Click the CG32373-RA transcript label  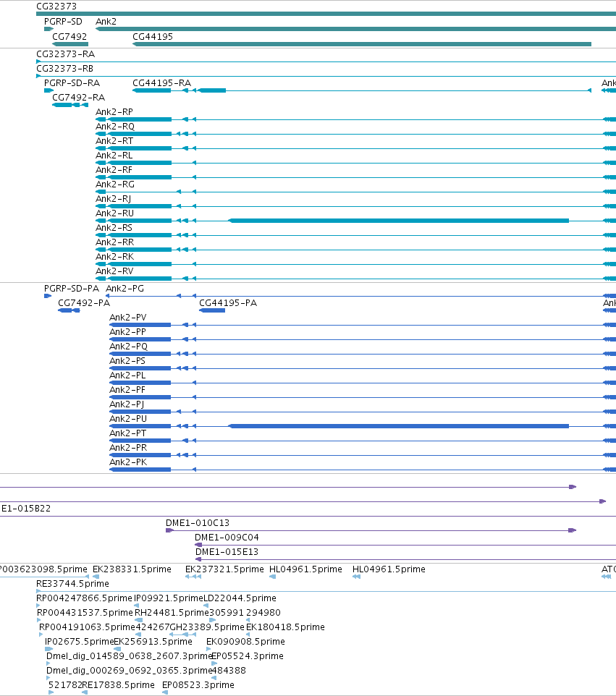[x=65, y=54]
